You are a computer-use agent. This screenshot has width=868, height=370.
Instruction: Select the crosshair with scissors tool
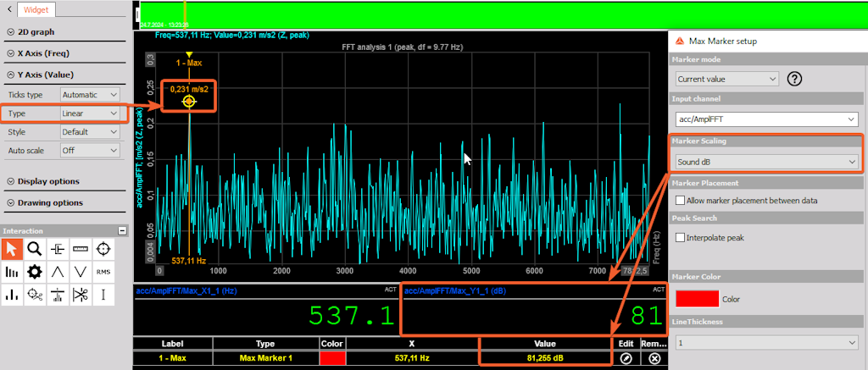pyautogui.click(x=34, y=295)
